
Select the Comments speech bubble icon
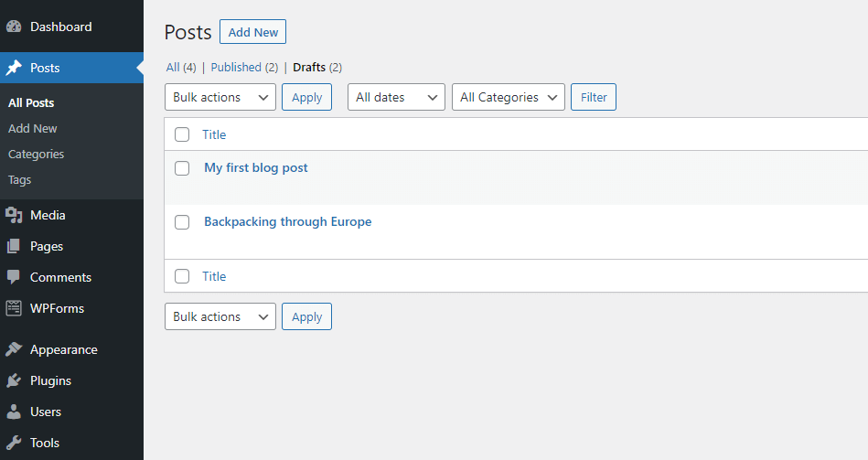[x=14, y=277]
